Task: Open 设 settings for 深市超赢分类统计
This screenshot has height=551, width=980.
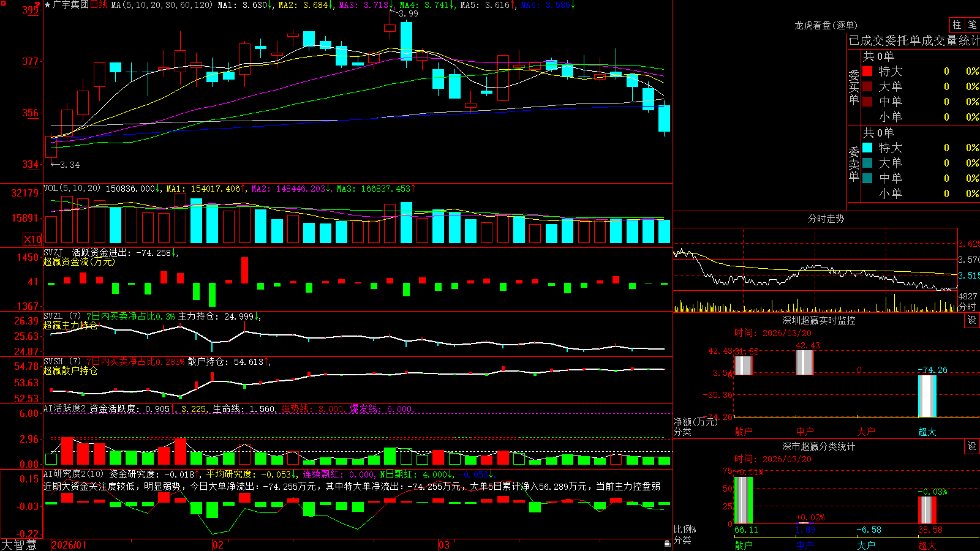Action: pos(972,446)
